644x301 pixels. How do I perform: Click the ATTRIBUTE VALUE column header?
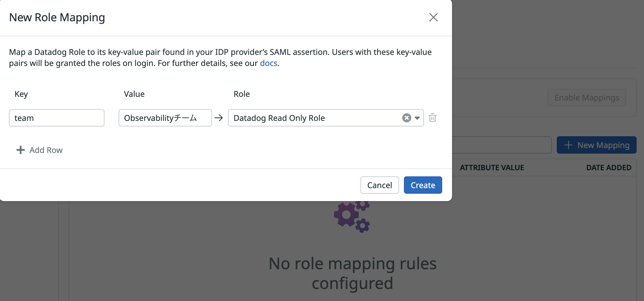(x=491, y=167)
